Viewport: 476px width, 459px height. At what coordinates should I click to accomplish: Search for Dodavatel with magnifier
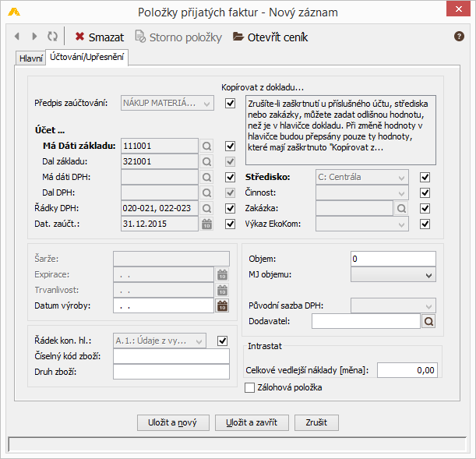(428, 321)
